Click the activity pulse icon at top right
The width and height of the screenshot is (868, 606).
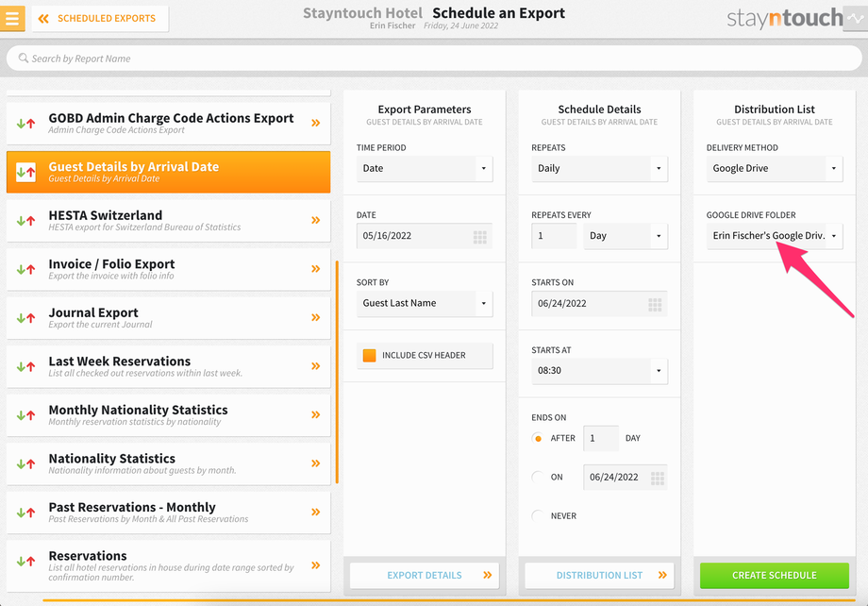click(x=856, y=18)
